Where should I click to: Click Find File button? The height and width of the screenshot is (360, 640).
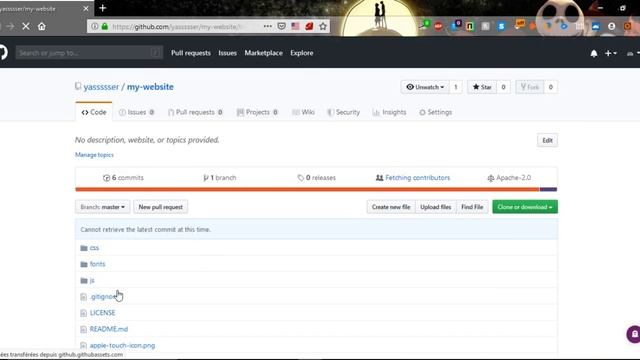pyautogui.click(x=472, y=207)
